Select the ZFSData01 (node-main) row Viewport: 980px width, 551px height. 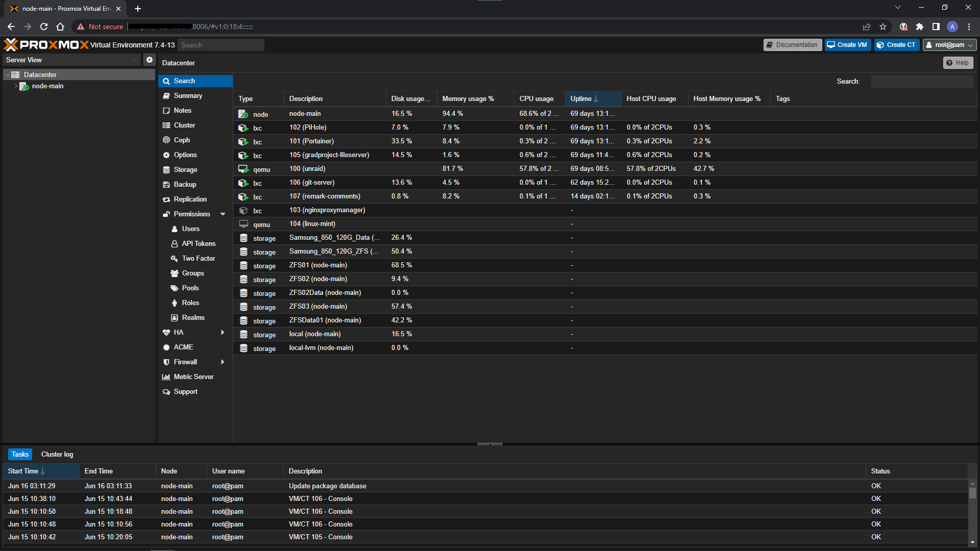pyautogui.click(x=605, y=321)
